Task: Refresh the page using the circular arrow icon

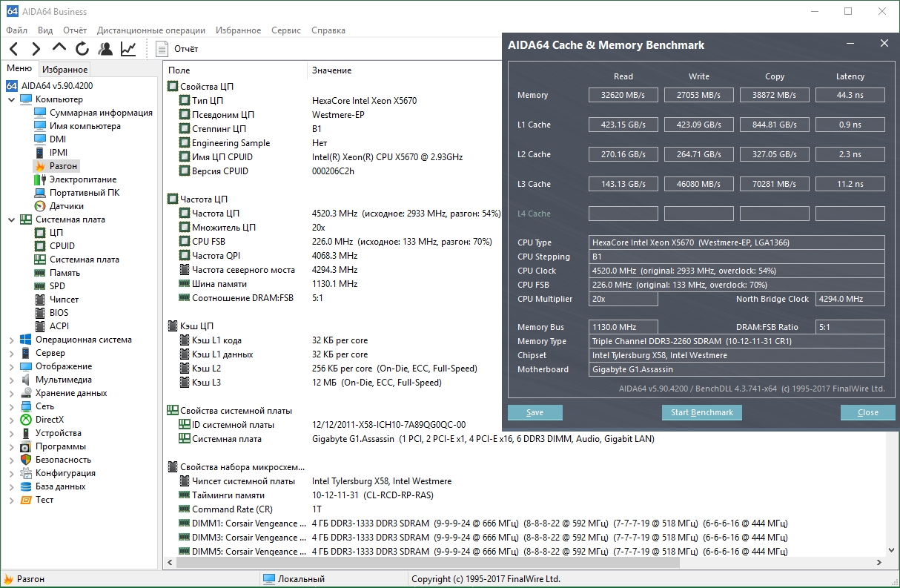Action: click(x=82, y=49)
